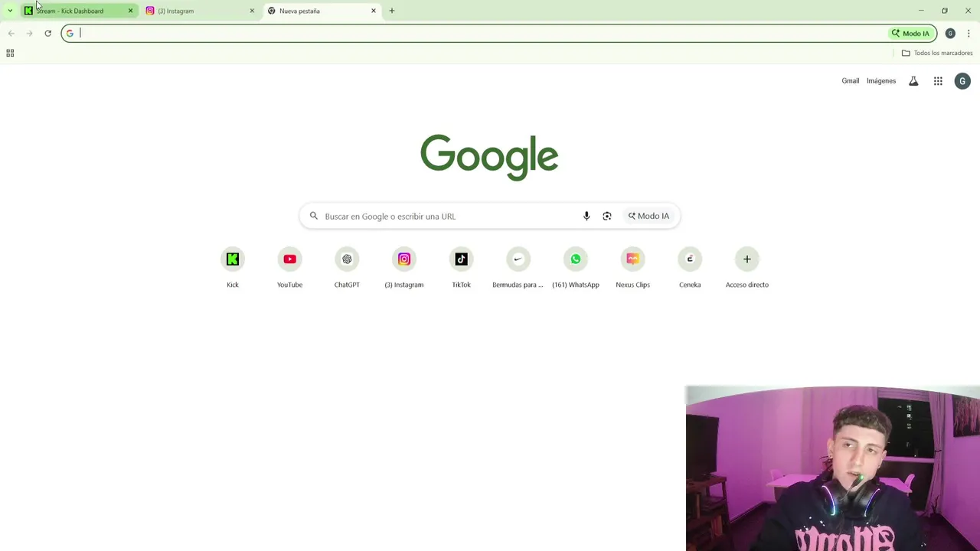The width and height of the screenshot is (980, 551).
Task: Add a shortcut with Acceso directo
Action: pyautogui.click(x=747, y=268)
